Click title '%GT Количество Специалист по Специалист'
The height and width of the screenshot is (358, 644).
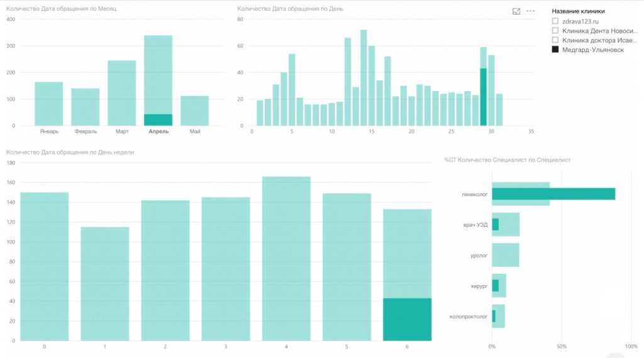click(508, 160)
